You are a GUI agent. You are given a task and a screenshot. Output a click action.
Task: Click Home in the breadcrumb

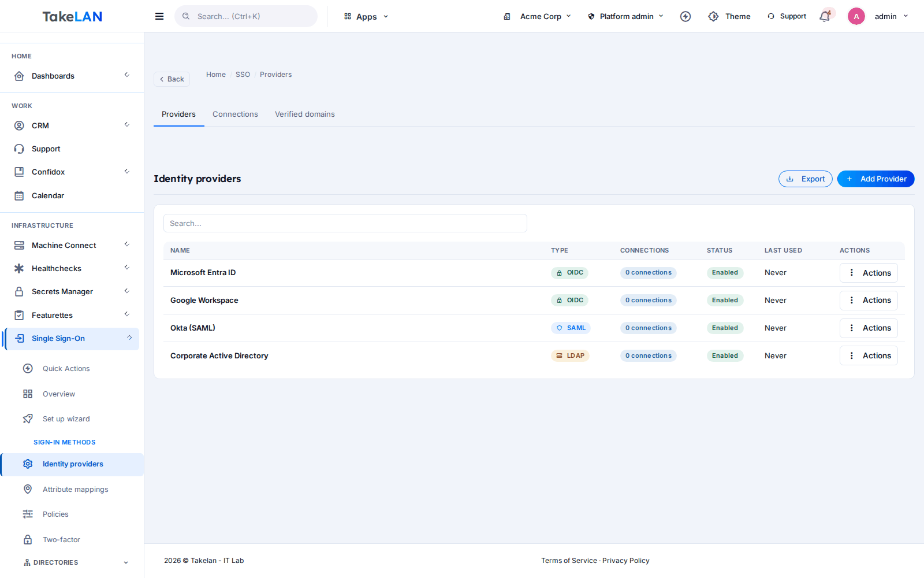(216, 75)
